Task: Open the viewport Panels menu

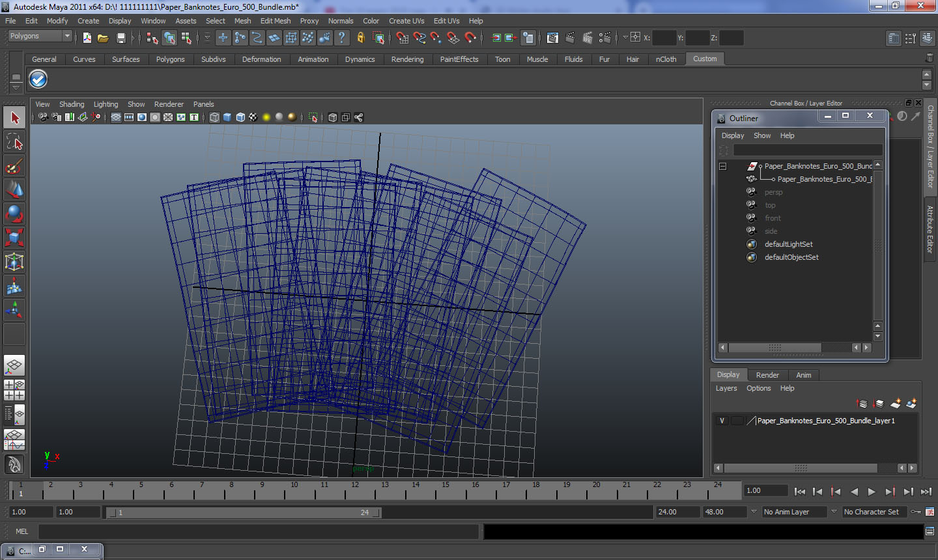Action: point(203,104)
